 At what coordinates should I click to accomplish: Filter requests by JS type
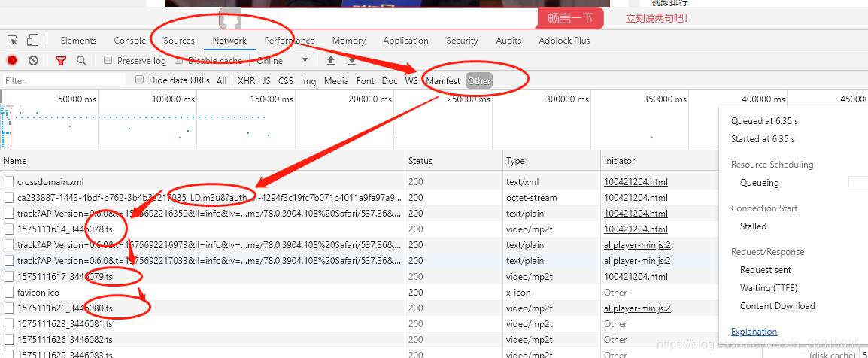267,80
